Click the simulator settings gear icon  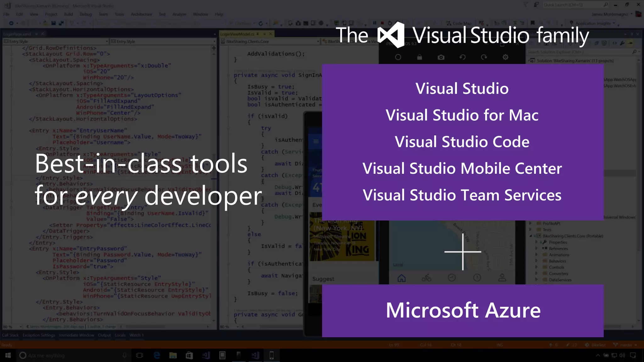[x=505, y=57]
